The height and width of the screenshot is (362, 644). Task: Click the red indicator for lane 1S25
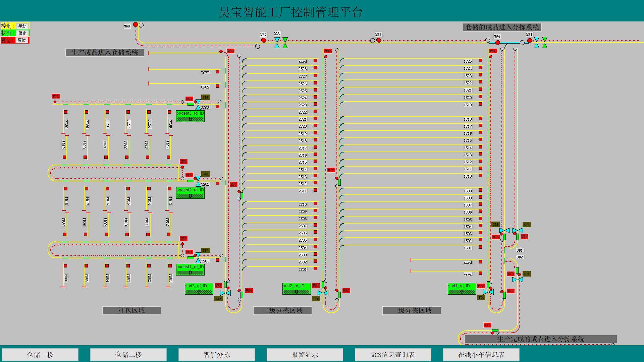(480, 61)
